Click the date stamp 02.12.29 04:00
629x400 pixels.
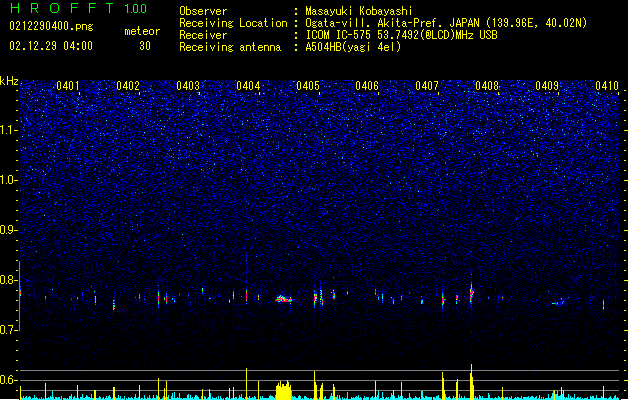51,46
